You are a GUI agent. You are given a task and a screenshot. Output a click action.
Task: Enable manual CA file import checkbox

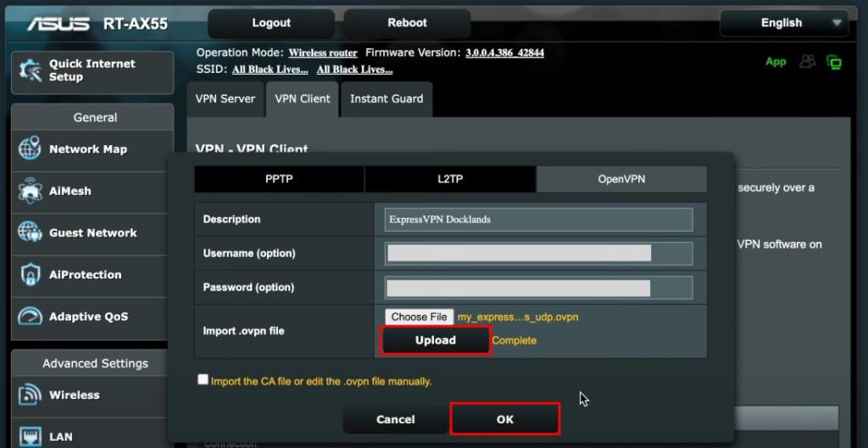pyautogui.click(x=203, y=380)
